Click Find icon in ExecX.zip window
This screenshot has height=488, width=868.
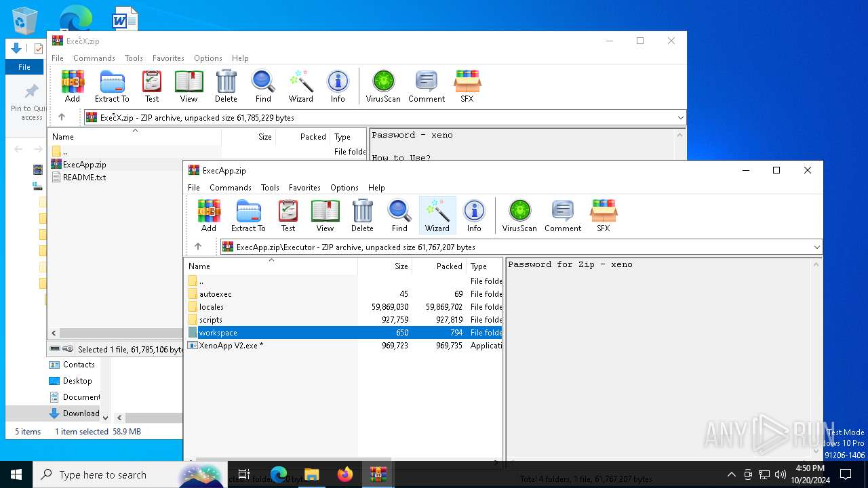(x=263, y=87)
